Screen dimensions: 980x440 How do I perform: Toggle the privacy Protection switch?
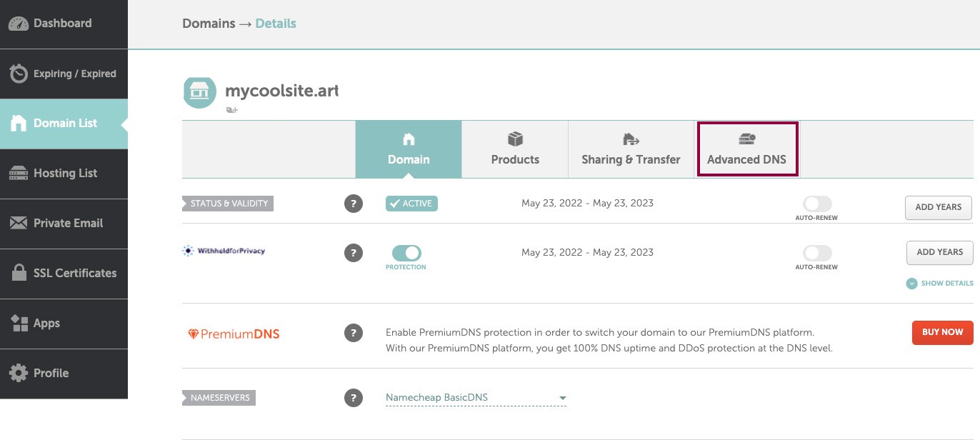pyautogui.click(x=406, y=253)
